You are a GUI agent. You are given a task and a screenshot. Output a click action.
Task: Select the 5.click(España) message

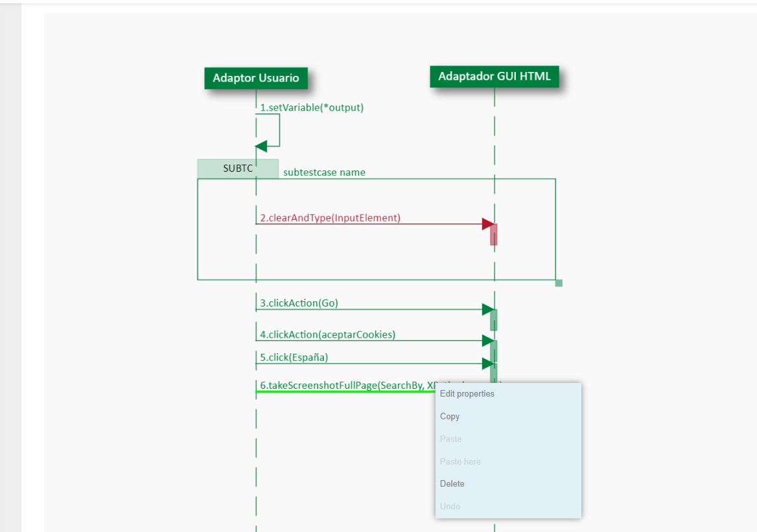[294, 358]
